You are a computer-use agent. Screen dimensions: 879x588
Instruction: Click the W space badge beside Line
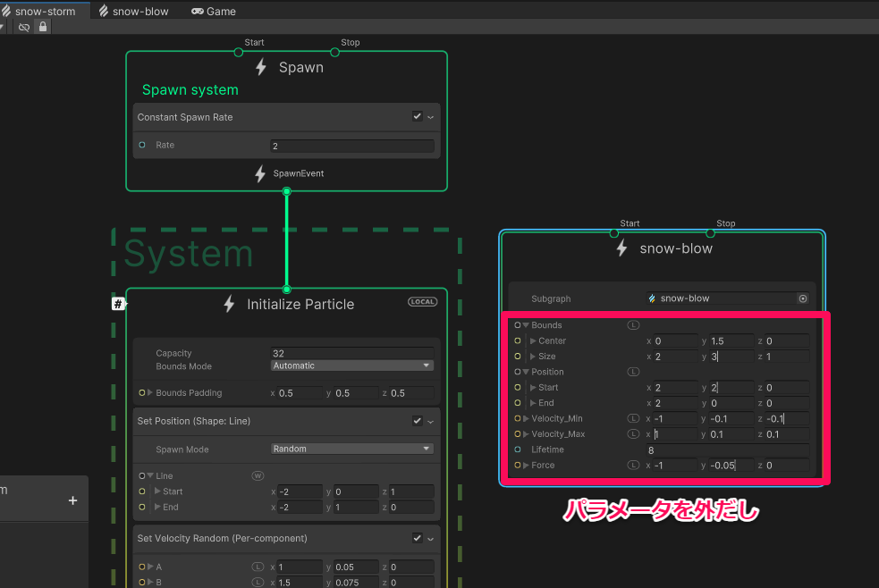[258, 475]
